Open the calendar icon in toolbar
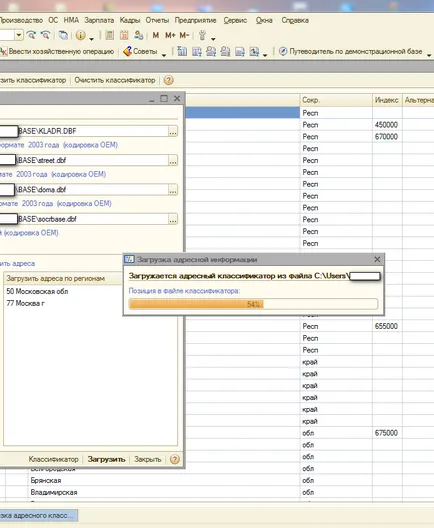The height and width of the screenshot is (528, 434). tap(124, 35)
